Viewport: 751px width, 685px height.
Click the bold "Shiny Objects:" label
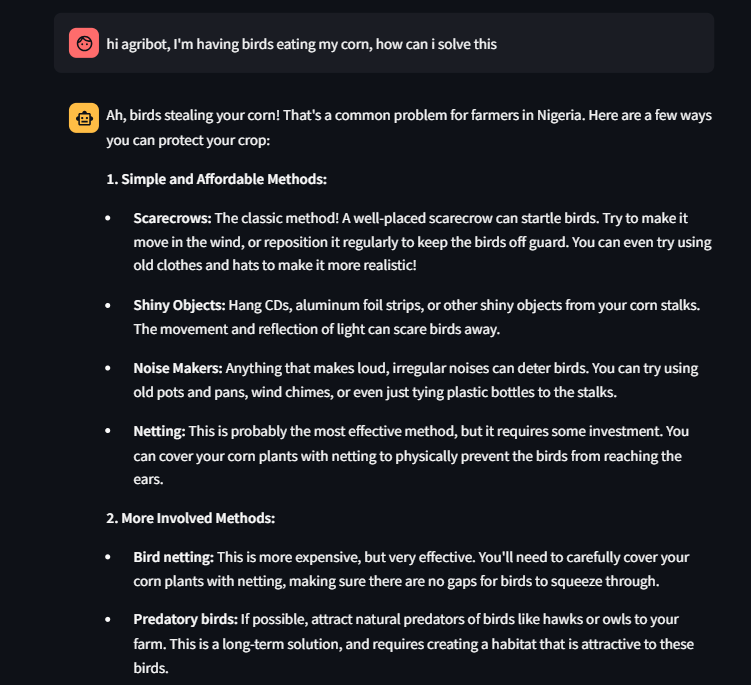pyautogui.click(x=179, y=305)
